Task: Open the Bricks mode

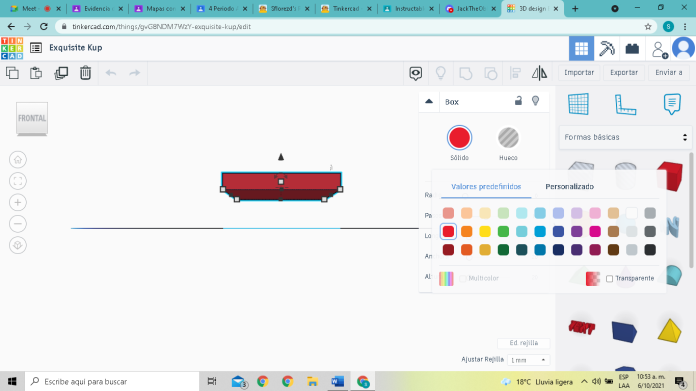Action: (632, 48)
